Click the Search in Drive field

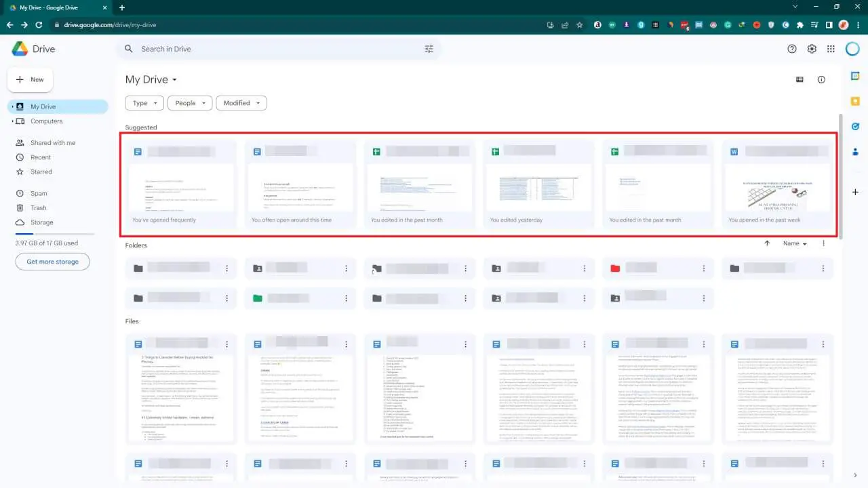pos(271,49)
